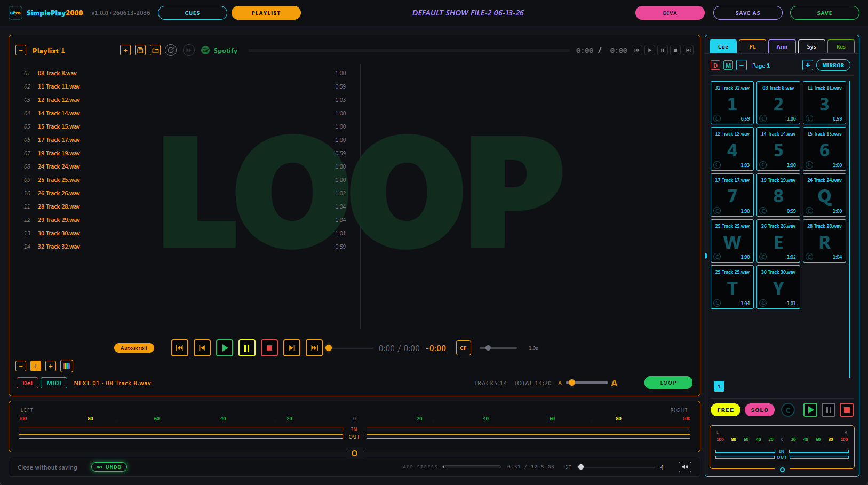Open the Sys tab in the side panel

click(x=811, y=46)
